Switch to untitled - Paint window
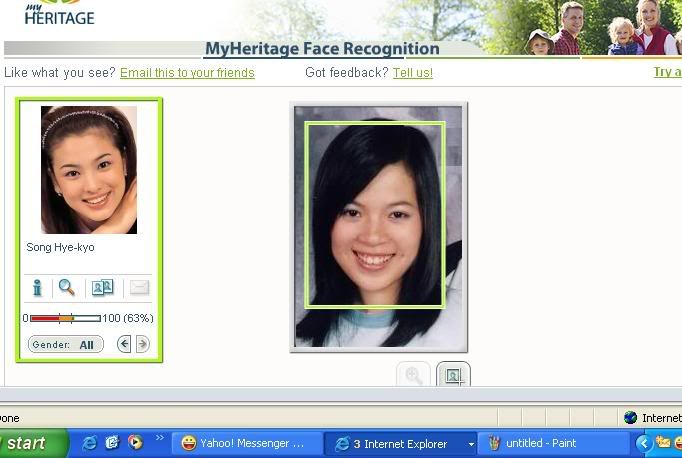Screen dimensions: 682x458 coord(553,443)
